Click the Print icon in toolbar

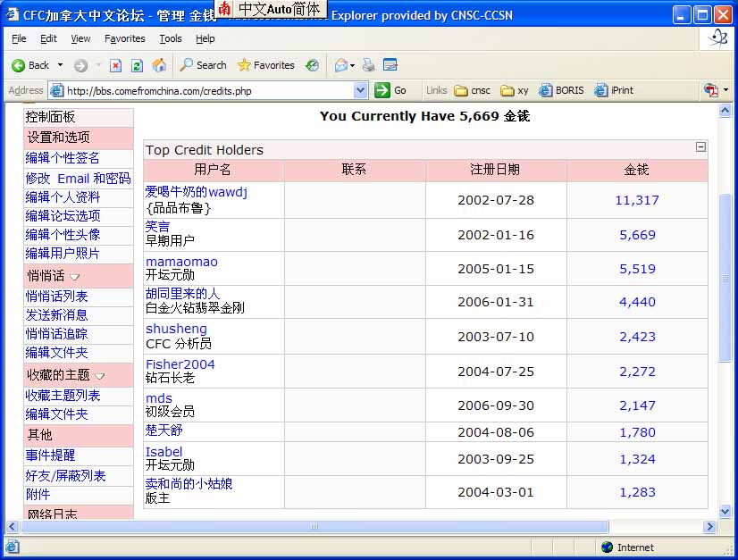click(368, 65)
